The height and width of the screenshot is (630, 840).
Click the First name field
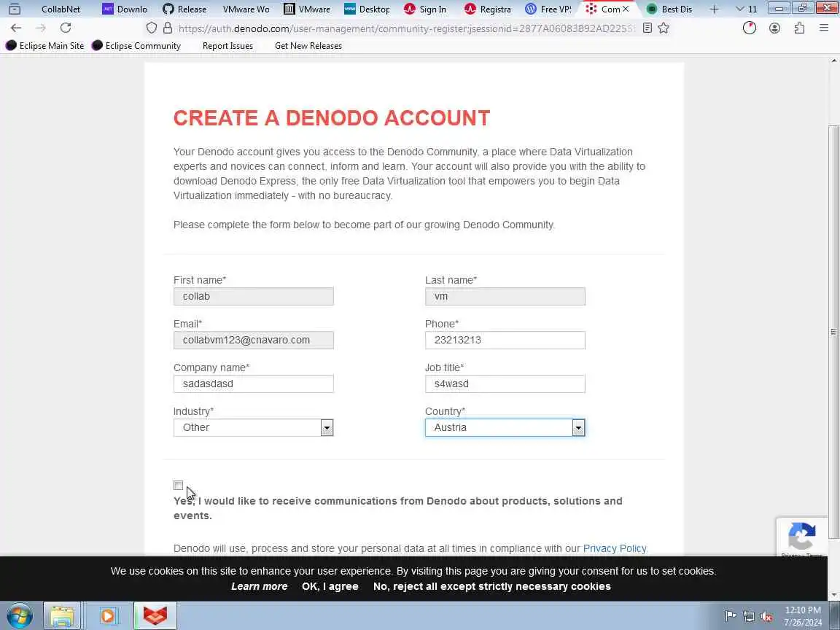pos(254,296)
